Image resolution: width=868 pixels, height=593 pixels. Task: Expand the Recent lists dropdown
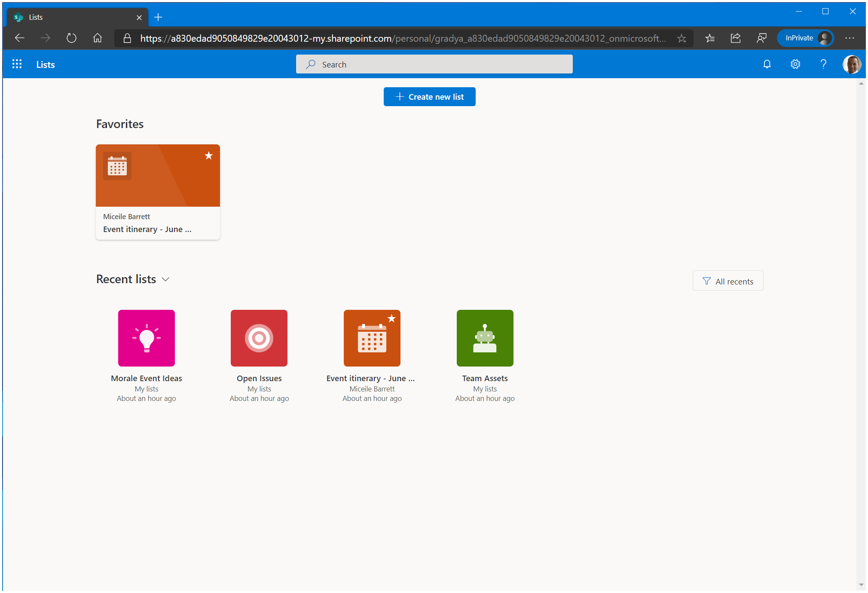[165, 279]
